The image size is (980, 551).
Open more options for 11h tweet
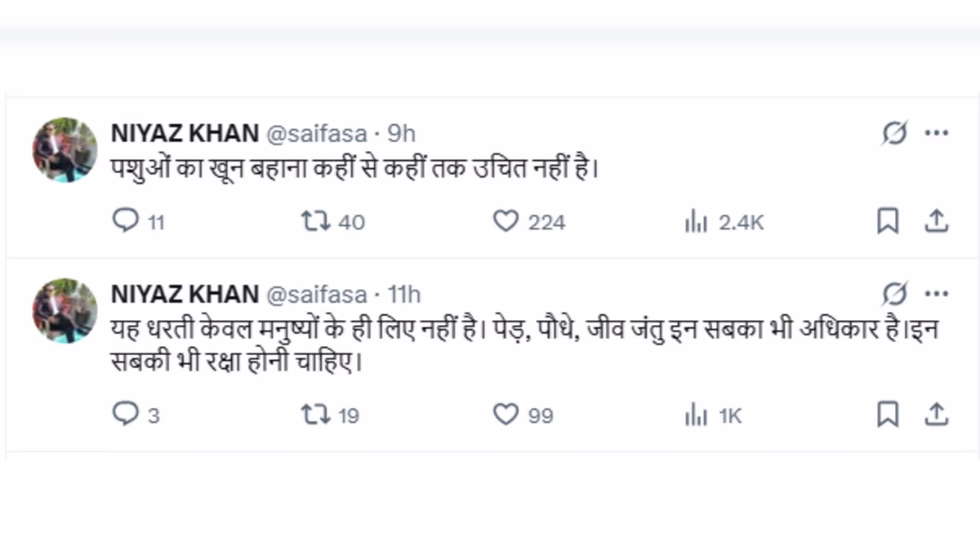tap(937, 294)
